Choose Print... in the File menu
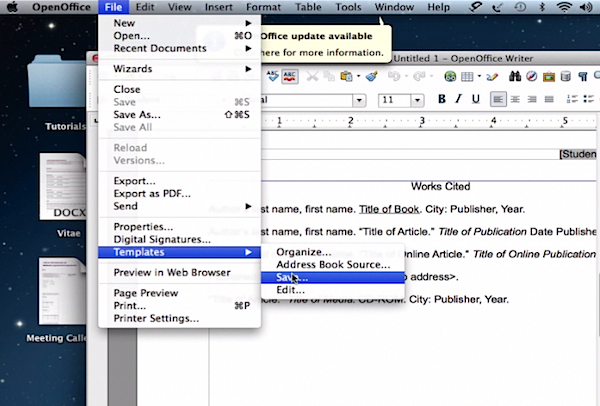This screenshot has height=406, width=600. pos(180,305)
